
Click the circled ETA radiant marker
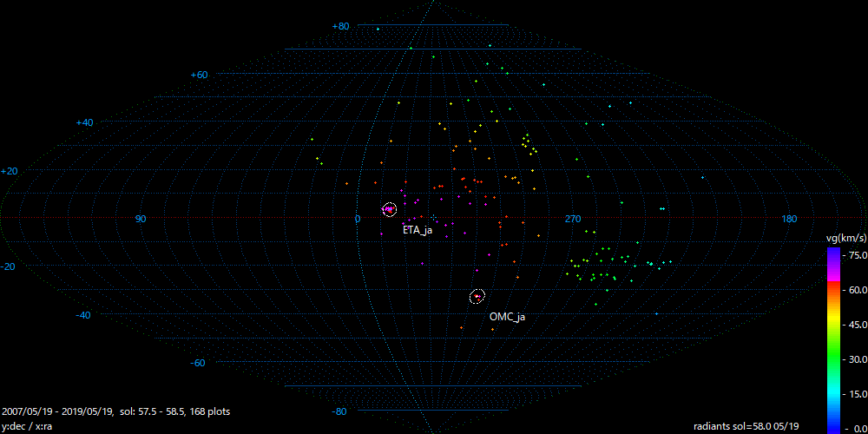coord(389,209)
